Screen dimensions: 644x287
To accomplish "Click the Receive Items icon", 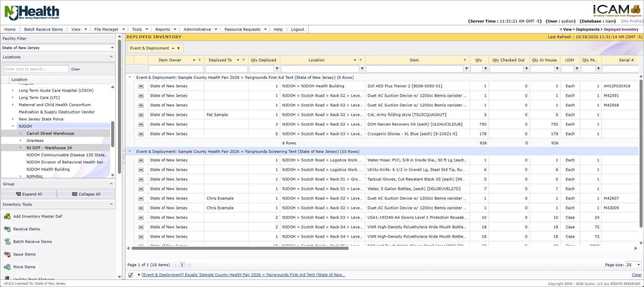I will [x=7, y=229].
